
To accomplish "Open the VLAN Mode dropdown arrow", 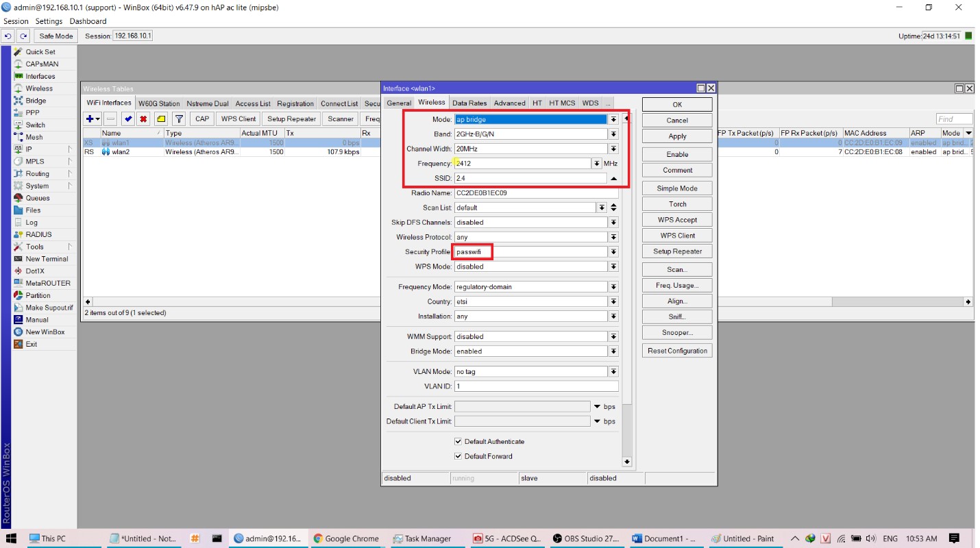I will [x=613, y=371].
